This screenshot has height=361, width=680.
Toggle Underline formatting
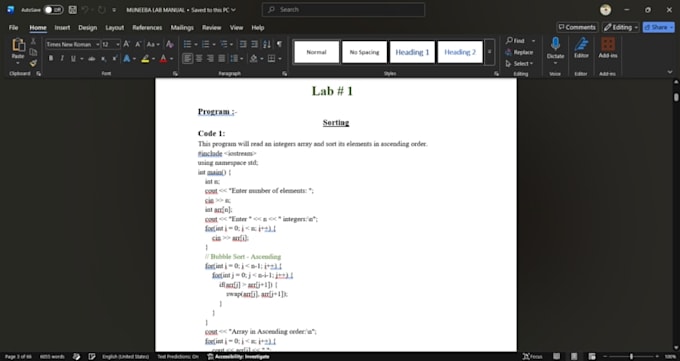(x=73, y=59)
